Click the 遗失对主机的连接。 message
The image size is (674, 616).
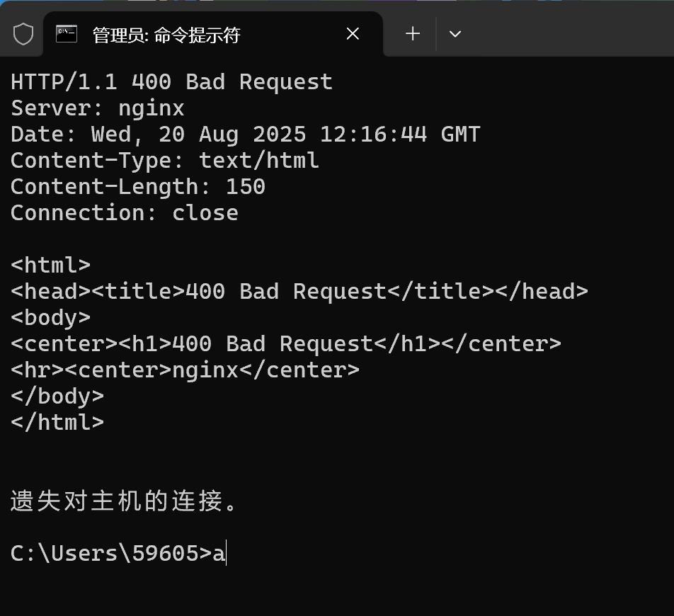pos(125,502)
